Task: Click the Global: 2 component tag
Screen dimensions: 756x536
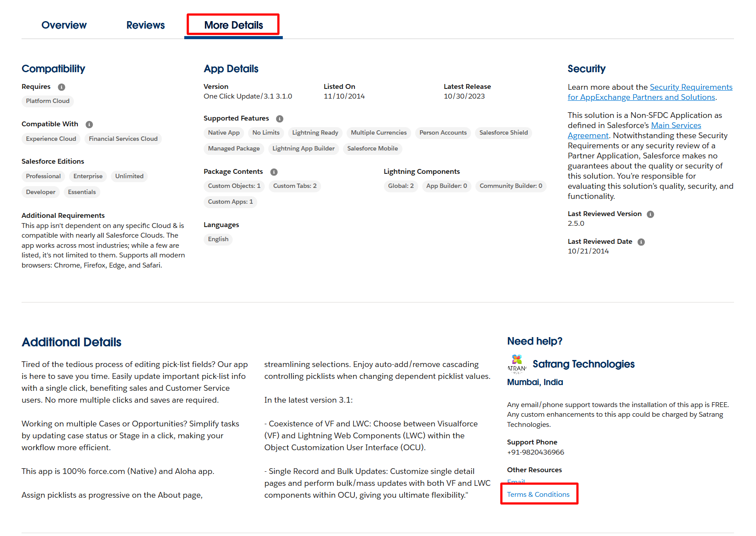Action: (401, 186)
